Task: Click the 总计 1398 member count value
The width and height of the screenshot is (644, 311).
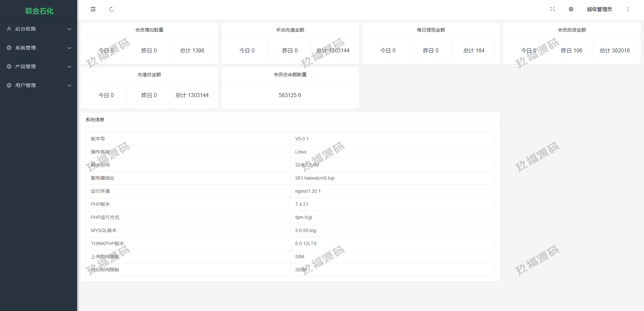Action: pos(192,51)
